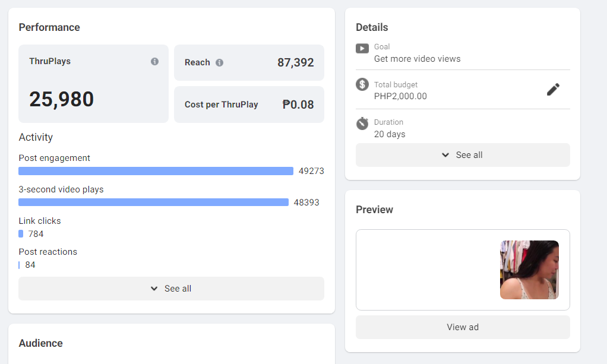Click the 3-second video plays bar
This screenshot has height=364, width=607.
tap(153, 202)
